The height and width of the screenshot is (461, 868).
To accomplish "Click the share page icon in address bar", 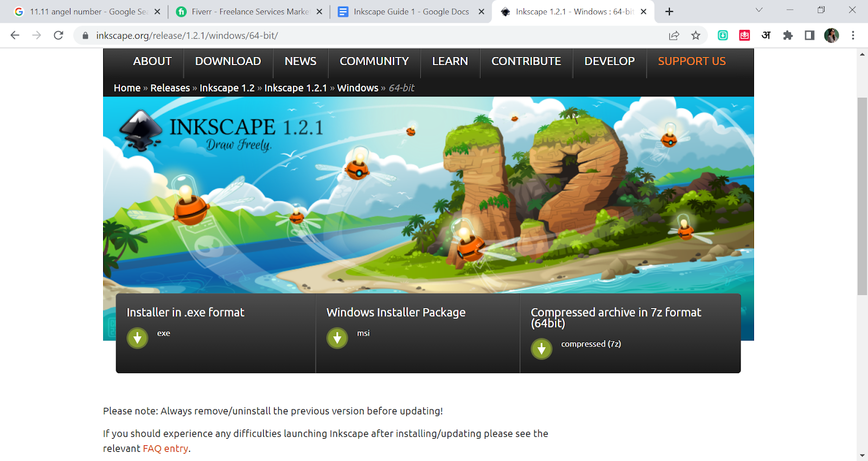I will coord(674,35).
